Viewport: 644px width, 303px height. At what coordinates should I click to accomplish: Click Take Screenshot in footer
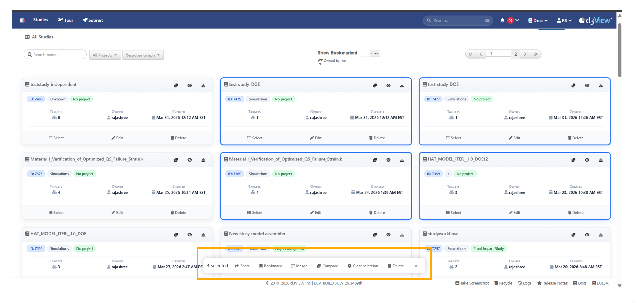(x=472, y=283)
